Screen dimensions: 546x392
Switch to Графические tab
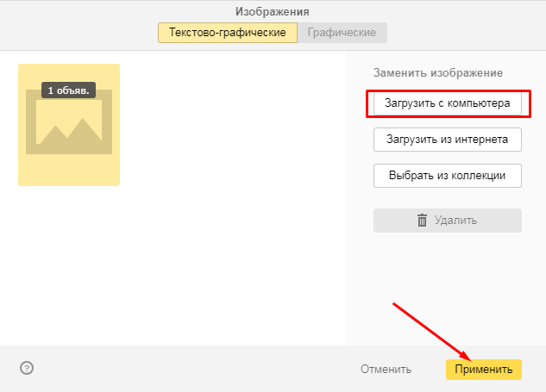point(342,33)
